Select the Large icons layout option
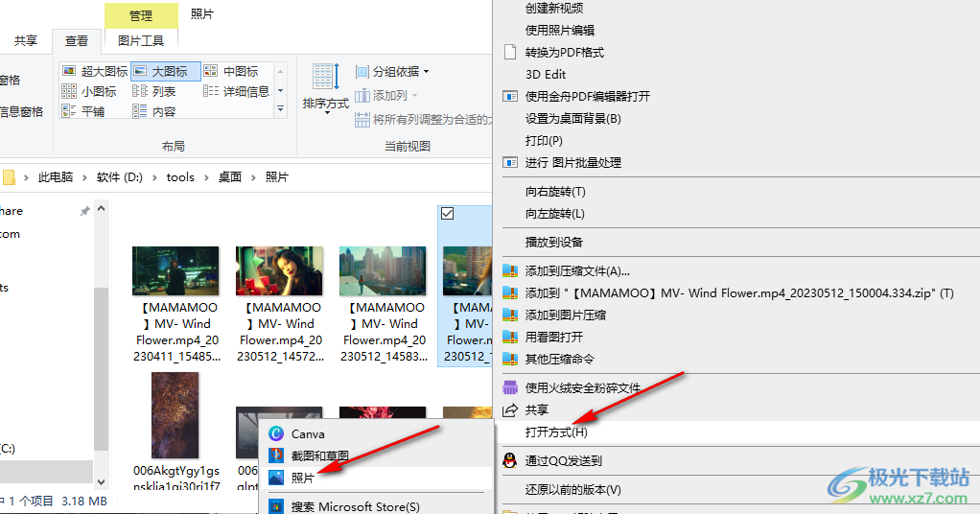The image size is (980, 514). 166,71
